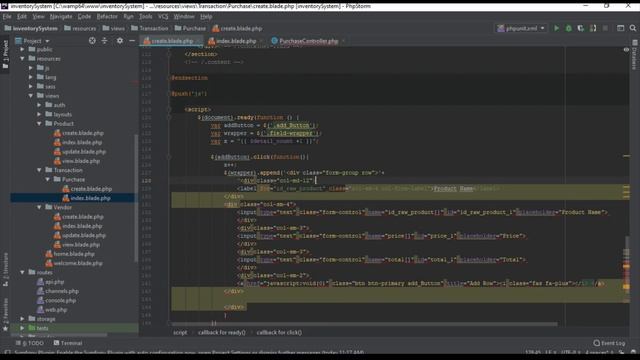This screenshot has width=640, height=360.
Task: Click the editor horizontal scrollbar
Action: click(363, 324)
